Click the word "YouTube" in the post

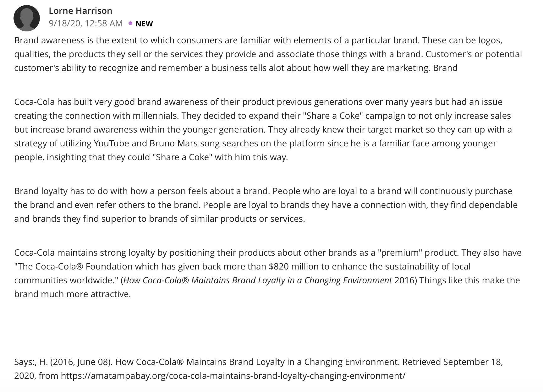pyautogui.click(x=112, y=143)
